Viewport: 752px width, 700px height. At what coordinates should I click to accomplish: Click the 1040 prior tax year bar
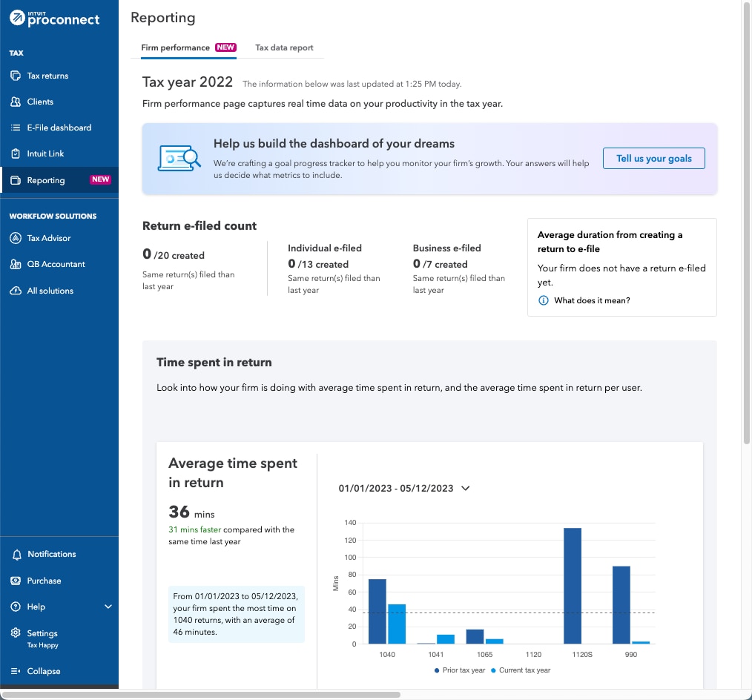pos(377,611)
